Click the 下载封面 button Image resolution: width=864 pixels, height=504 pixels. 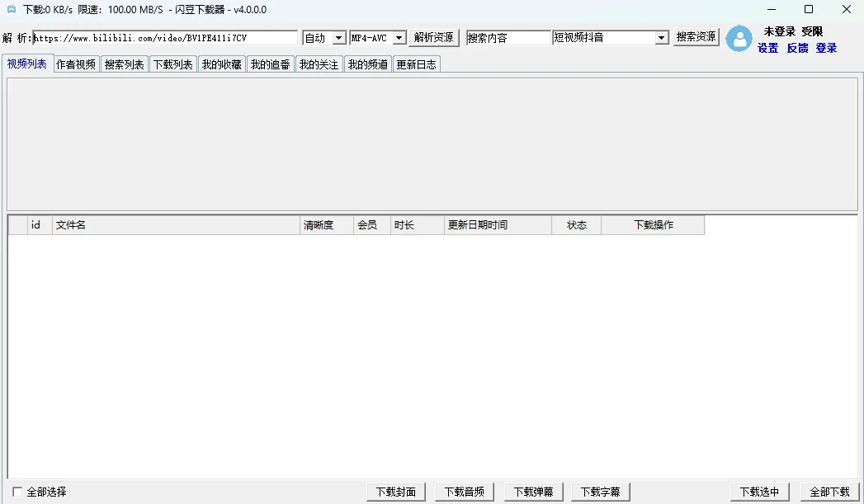coord(396,492)
